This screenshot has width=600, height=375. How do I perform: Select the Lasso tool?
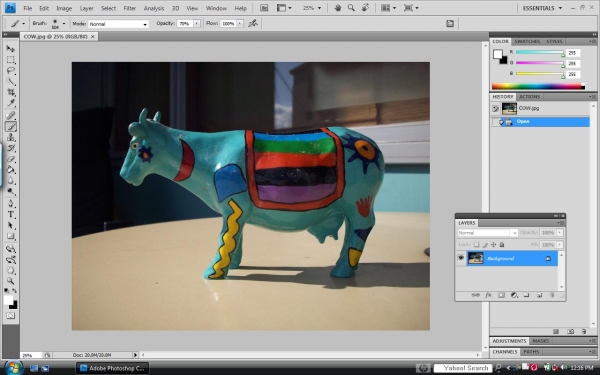[x=11, y=70]
